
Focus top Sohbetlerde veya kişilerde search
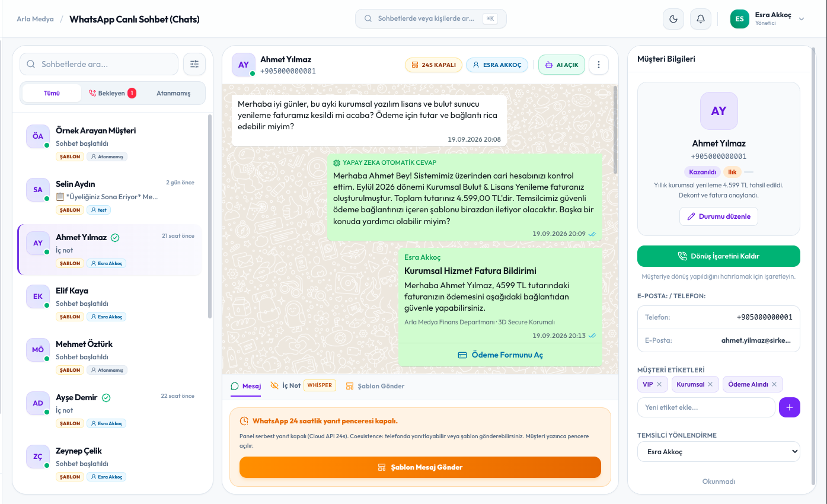(431, 18)
